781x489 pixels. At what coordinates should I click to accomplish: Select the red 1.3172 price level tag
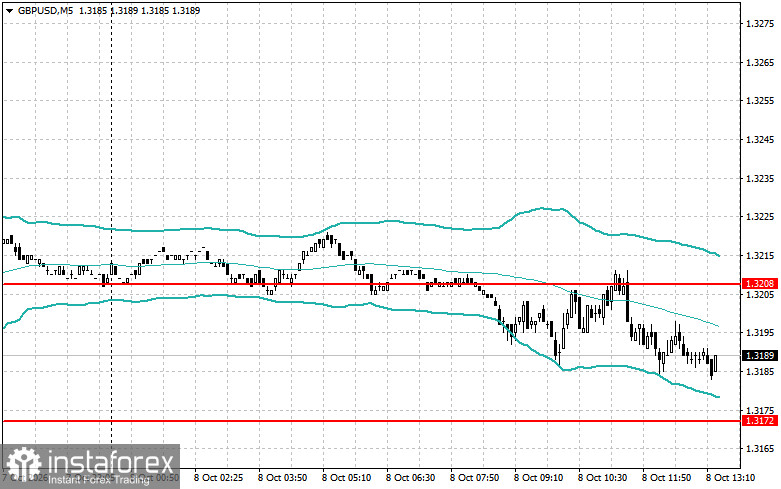[760, 421]
